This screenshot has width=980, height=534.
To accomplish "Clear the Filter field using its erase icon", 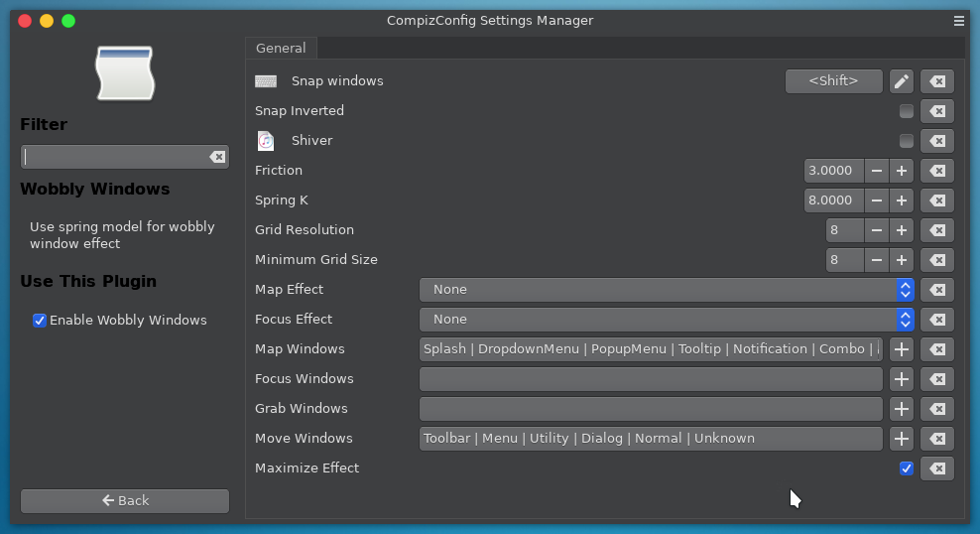I will pyautogui.click(x=216, y=157).
